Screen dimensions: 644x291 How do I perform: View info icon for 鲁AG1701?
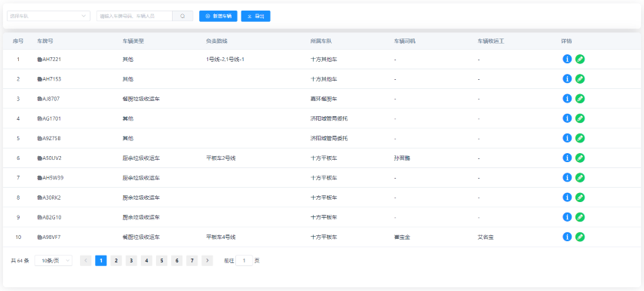pyautogui.click(x=567, y=118)
